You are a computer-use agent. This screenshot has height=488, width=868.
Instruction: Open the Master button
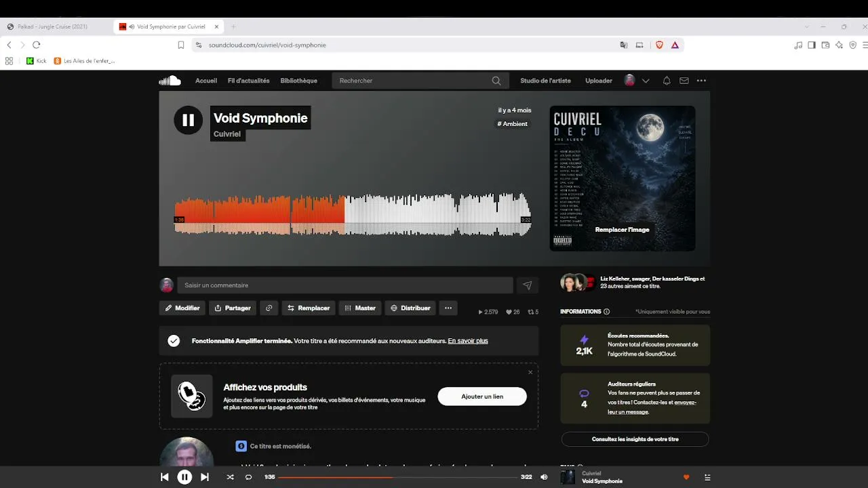pyautogui.click(x=359, y=308)
